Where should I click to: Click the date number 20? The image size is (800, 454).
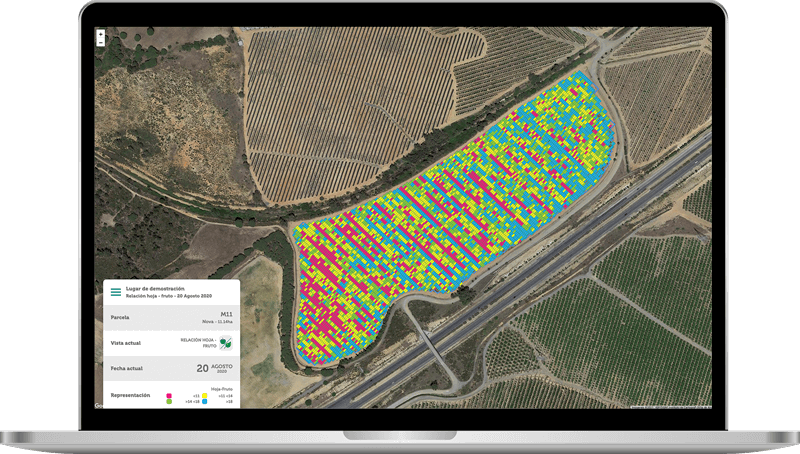point(201,369)
